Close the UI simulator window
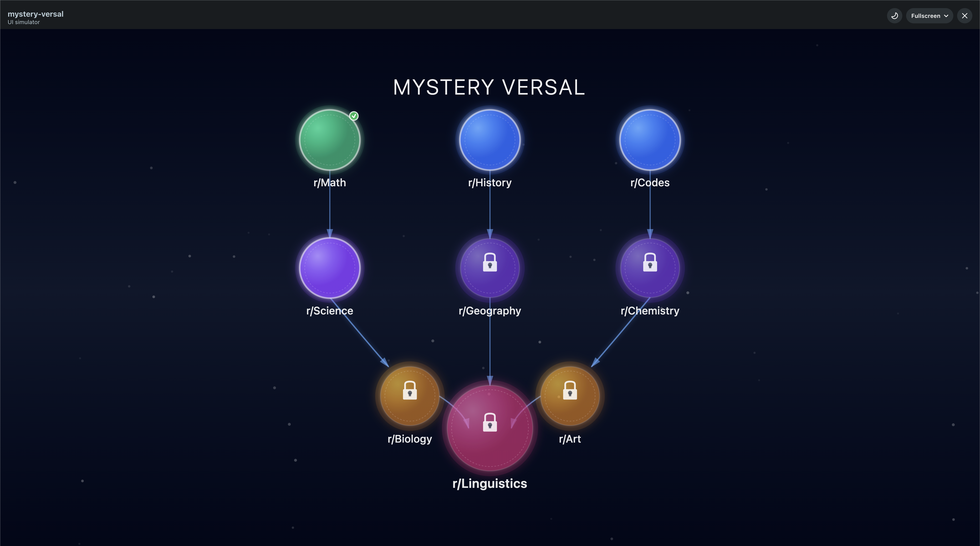Viewport: 980px width, 546px height. click(965, 16)
